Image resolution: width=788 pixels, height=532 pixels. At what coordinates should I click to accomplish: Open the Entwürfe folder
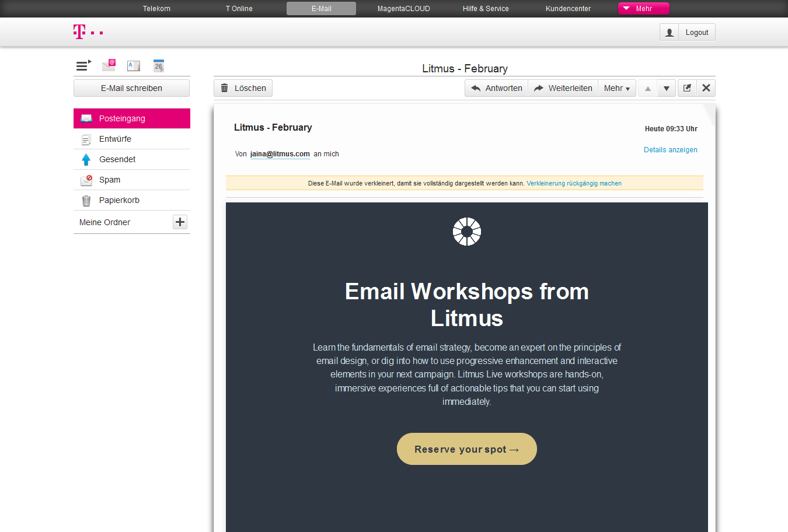pos(132,139)
